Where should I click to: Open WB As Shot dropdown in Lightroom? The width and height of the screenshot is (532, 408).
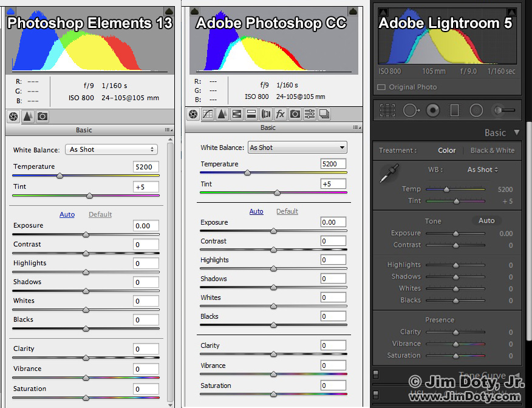(x=482, y=169)
